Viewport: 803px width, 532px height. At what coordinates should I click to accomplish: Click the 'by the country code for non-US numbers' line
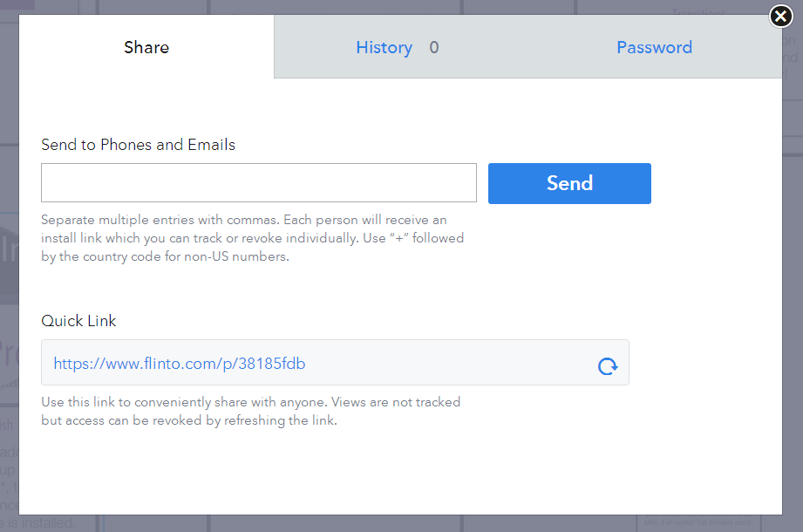pos(165,256)
